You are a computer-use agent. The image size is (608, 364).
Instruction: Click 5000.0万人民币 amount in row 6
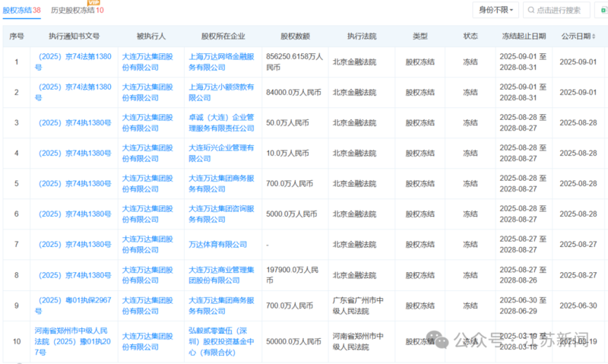292,214
